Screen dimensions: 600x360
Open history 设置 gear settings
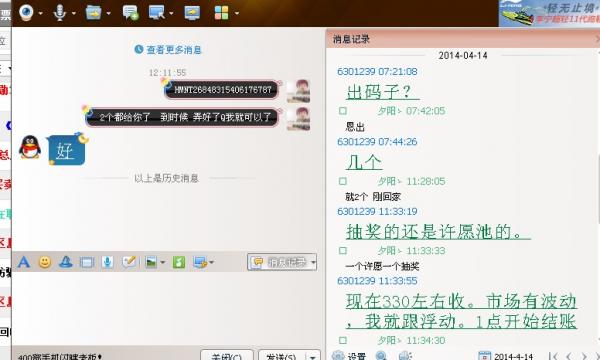coord(349,356)
